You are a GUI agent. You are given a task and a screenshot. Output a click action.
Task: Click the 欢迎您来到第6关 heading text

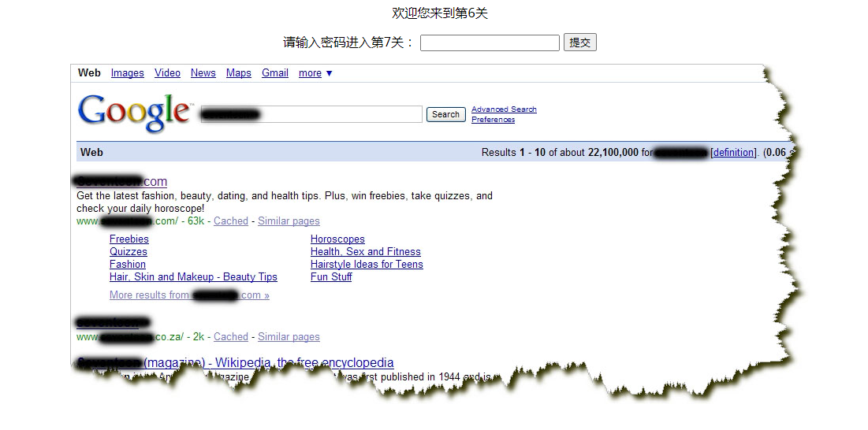pyautogui.click(x=440, y=13)
